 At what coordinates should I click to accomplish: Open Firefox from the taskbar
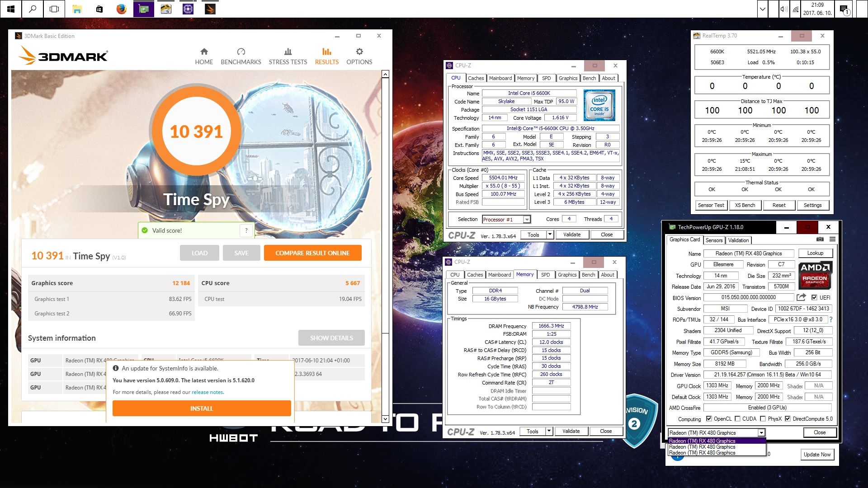coord(121,9)
